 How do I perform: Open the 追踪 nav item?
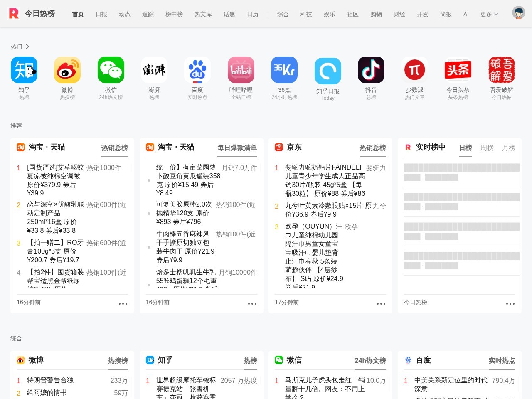[x=148, y=14]
